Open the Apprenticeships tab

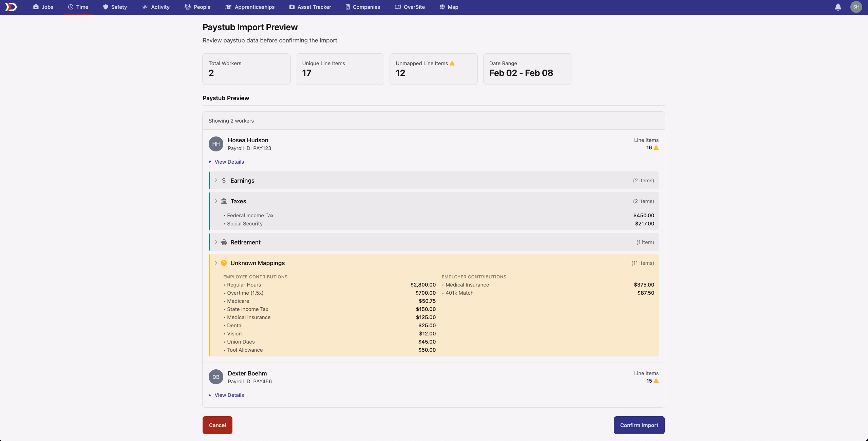(x=250, y=7)
